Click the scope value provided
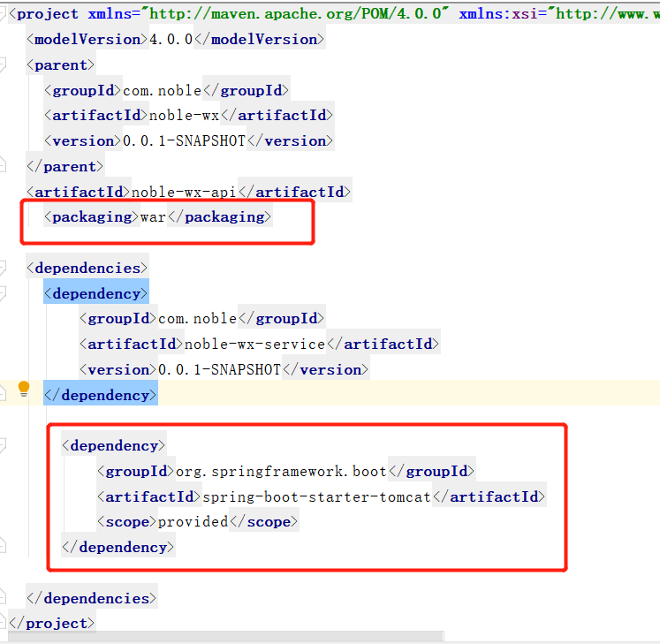660x644 pixels. tap(193, 522)
